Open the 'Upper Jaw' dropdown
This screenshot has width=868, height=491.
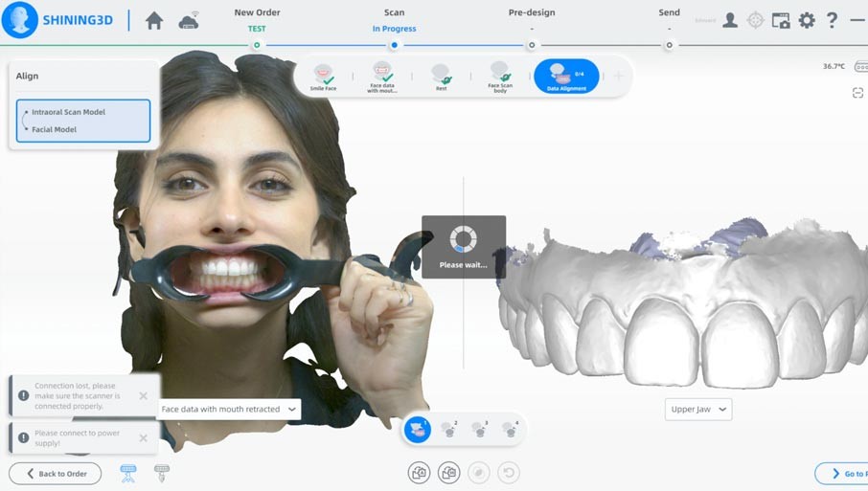(698, 410)
